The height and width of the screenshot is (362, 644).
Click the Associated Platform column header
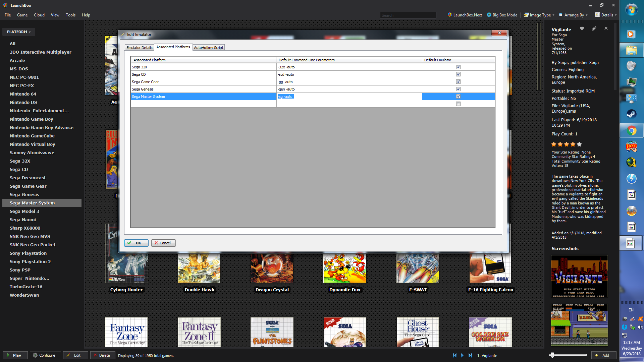pos(204,60)
